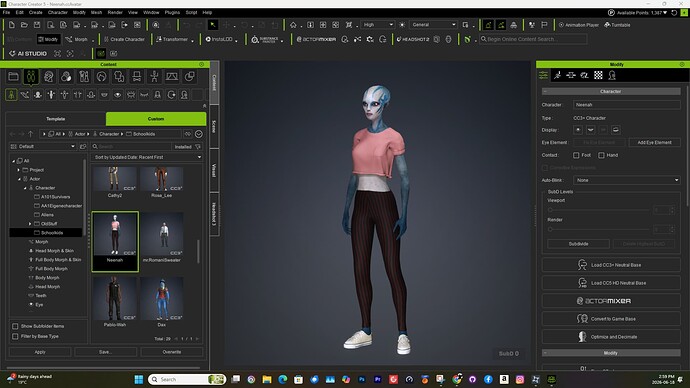Open the Windows Start button

click(139, 379)
